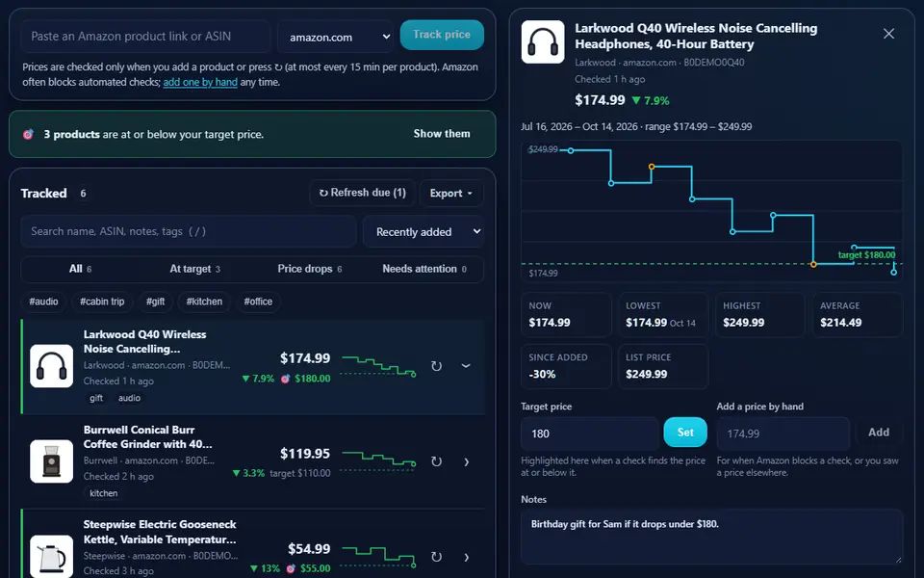Filter by the #cabin trip tag

102,302
